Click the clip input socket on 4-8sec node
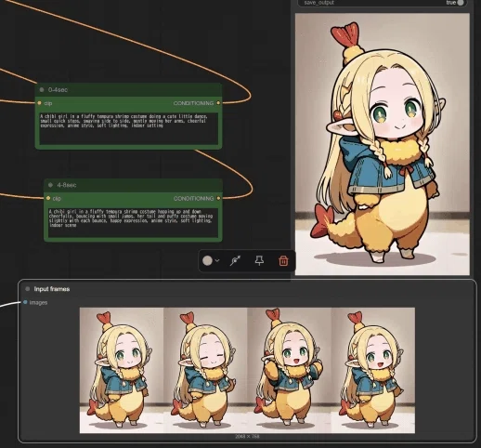 [48, 198]
